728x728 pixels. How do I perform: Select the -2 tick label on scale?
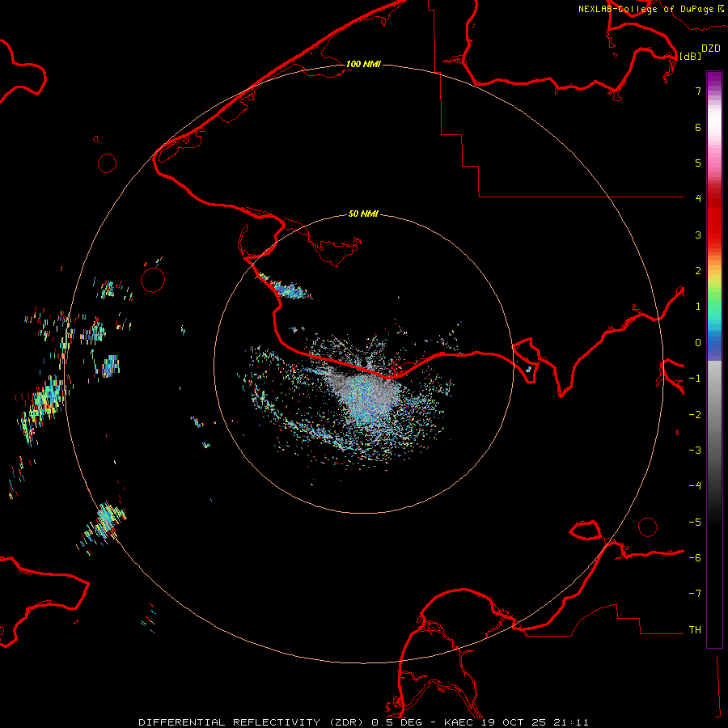tap(695, 415)
